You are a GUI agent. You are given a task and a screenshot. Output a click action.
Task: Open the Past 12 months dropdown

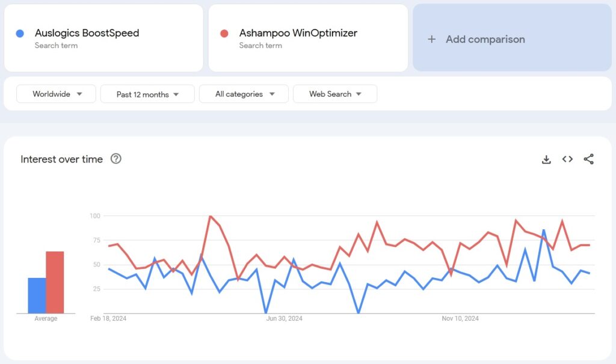[147, 94]
